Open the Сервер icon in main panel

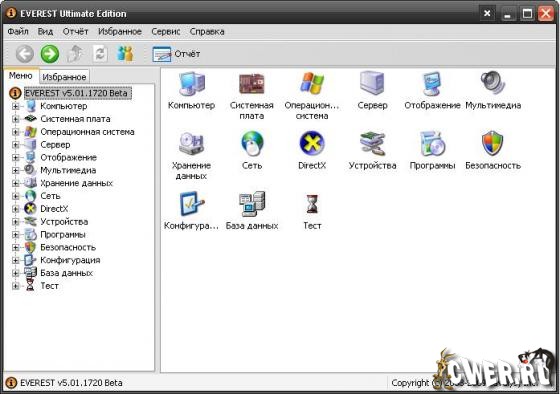click(372, 84)
